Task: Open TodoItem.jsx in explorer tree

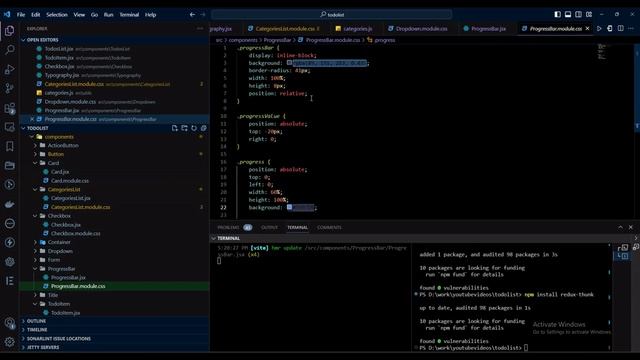Action: pyautogui.click(x=65, y=313)
